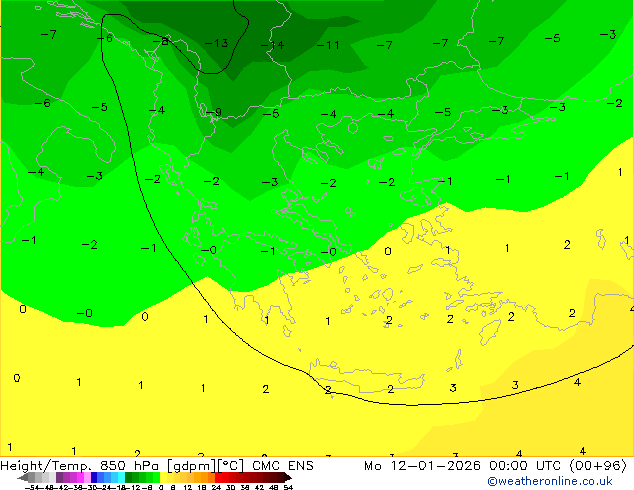The image size is (634, 490).
Task: Click the 'CMC ENS' model label
Action: coord(283,466)
